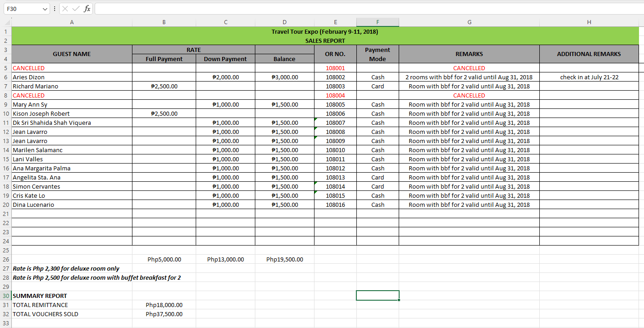Select row 1 header

(x=5, y=31)
